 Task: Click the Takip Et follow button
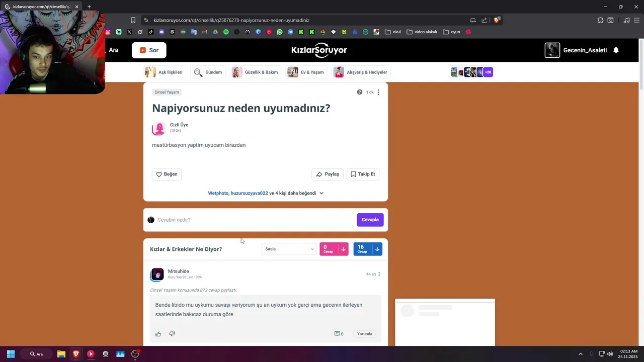pos(363,174)
